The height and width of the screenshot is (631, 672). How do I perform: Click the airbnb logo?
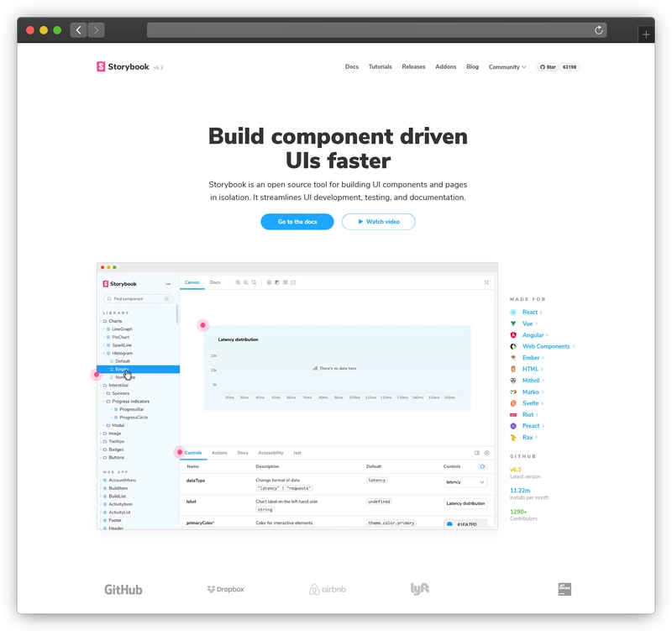pos(328,590)
